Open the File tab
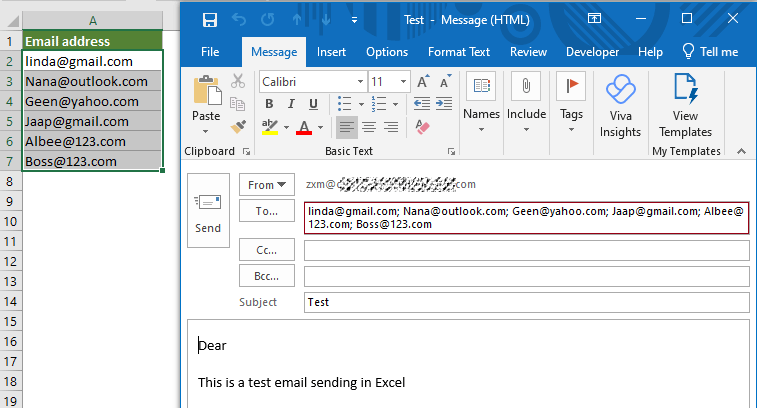757x408 pixels. tap(210, 52)
